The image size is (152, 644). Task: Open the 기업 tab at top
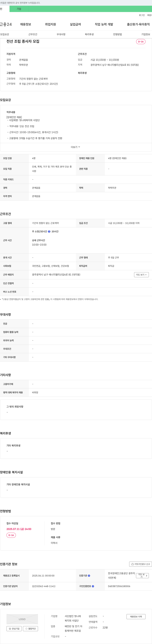coord(19,9)
